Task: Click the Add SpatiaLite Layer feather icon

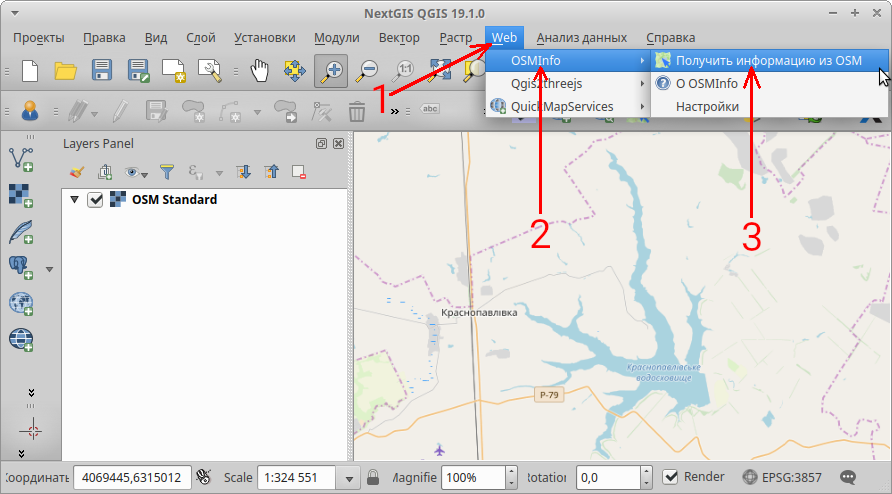Action: [21, 232]
